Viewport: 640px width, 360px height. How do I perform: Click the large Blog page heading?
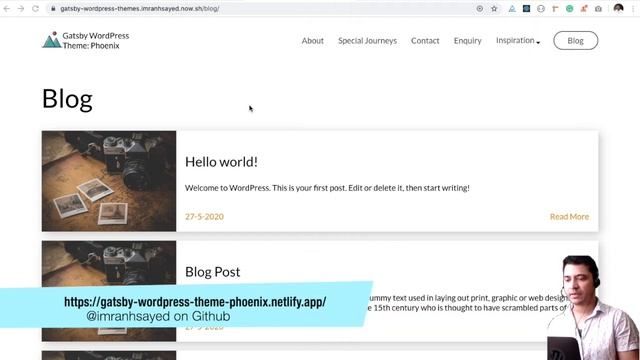point(67,99)
